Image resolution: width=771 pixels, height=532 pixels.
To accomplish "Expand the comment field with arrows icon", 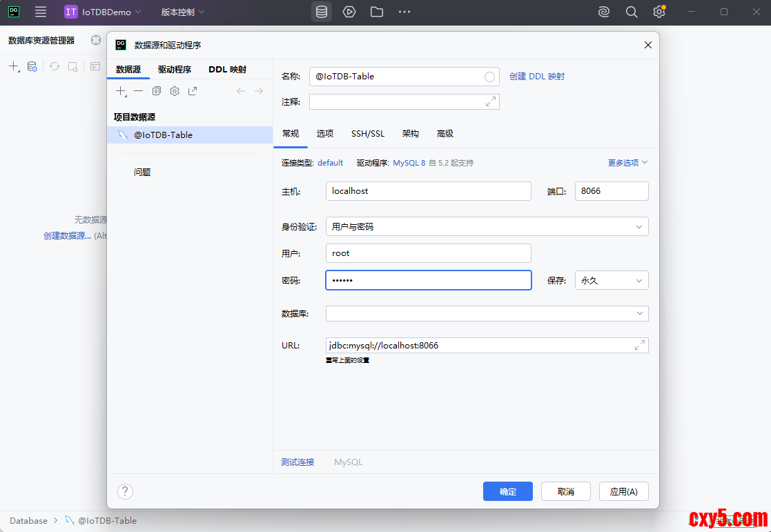I will pyautogui.click(x=491, y=102).
